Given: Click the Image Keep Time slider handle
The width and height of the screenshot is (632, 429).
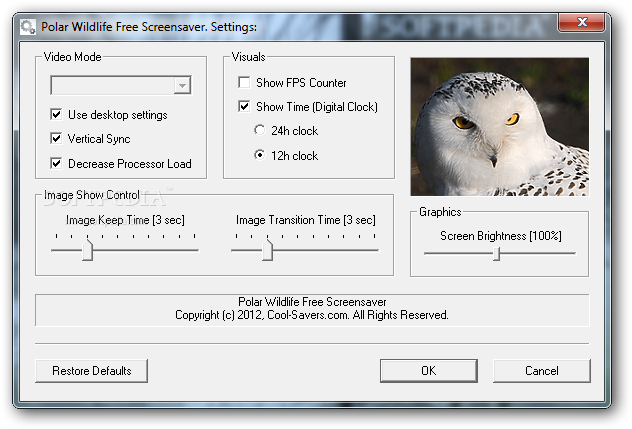Looking at the screenshot, I should click(87, 250).
